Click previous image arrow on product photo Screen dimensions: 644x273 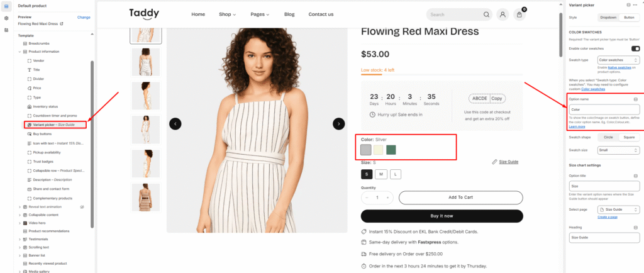[x=175, y=124]
